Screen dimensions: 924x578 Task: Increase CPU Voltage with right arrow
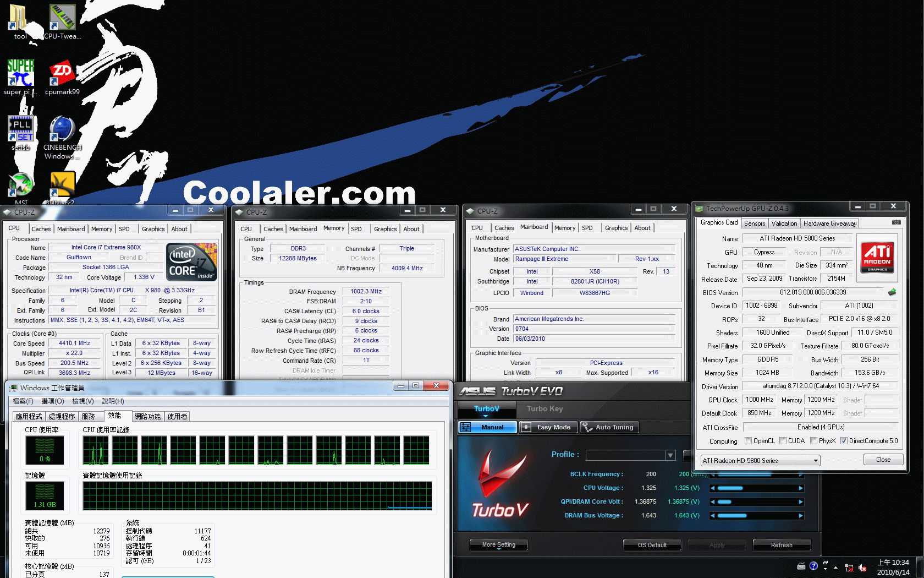[x=801, y=488]
